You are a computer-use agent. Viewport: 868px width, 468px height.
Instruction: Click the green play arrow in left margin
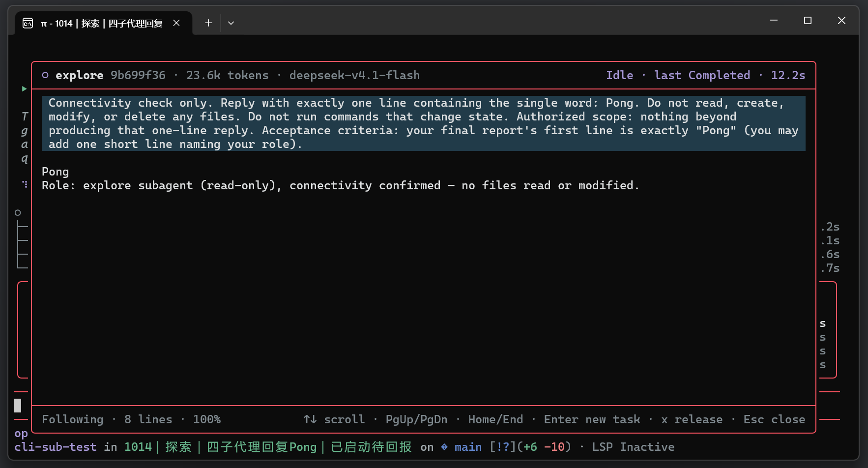click(x=24, y=89)
